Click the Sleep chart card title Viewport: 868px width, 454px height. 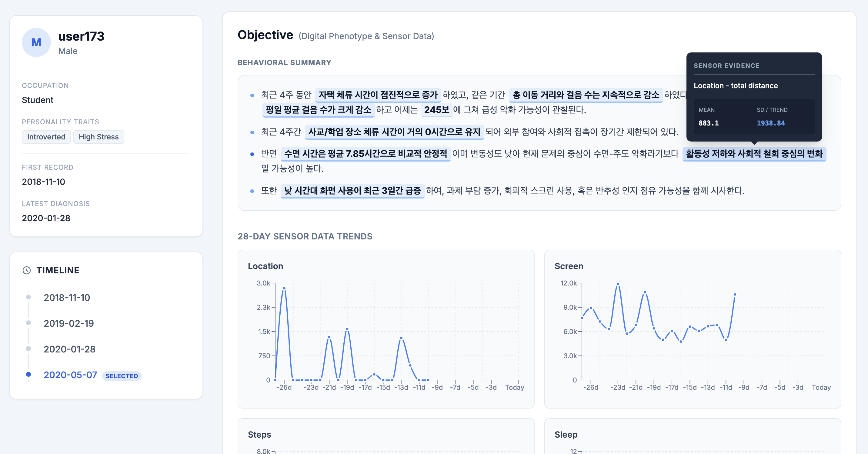[x=566, y=434]
